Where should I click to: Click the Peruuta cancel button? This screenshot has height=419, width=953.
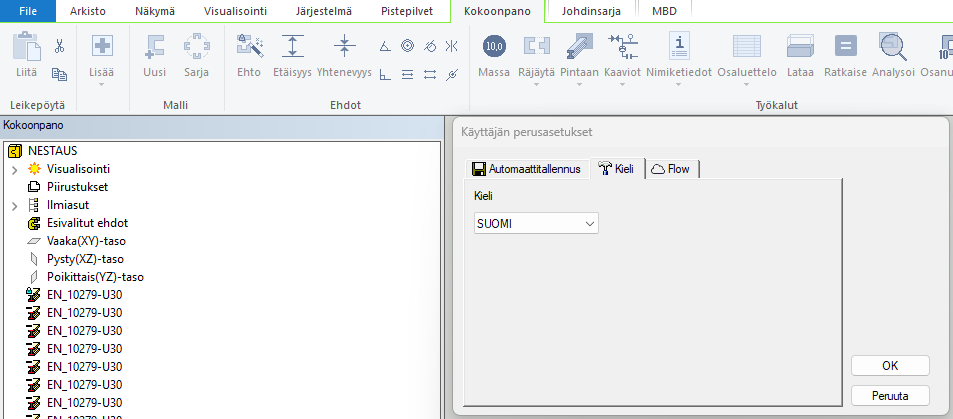point(890,395)
